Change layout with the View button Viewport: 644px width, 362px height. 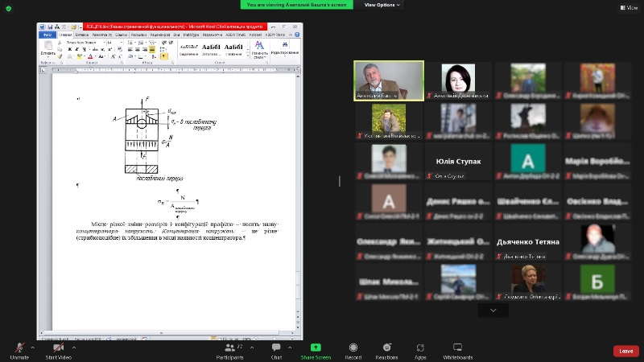pos(628,7)
